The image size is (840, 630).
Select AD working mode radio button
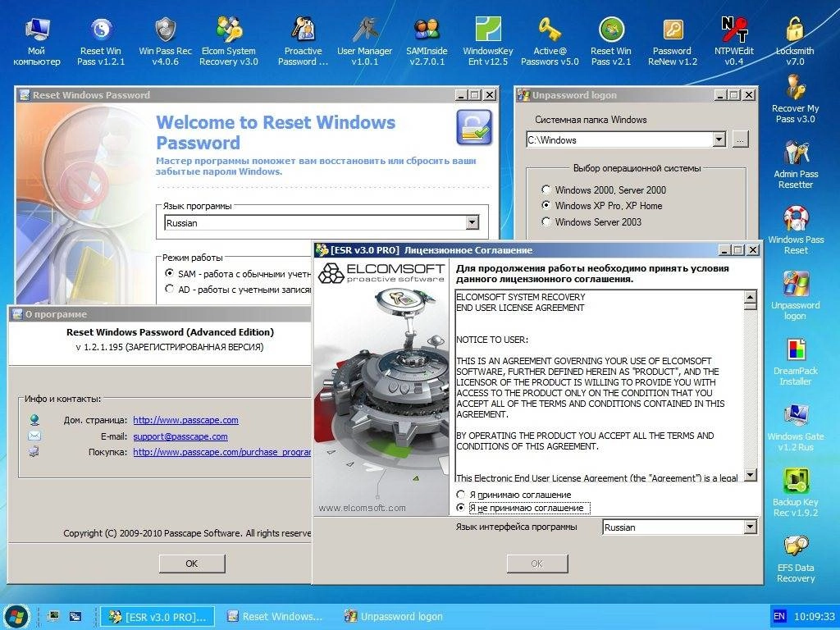pyautogui.click(x=170, y=290)
